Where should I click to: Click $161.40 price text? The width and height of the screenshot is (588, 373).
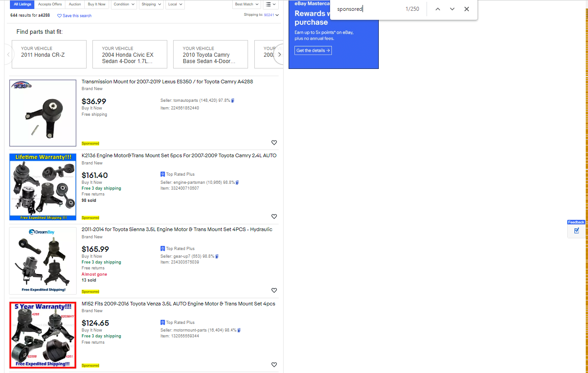[95, 175]
